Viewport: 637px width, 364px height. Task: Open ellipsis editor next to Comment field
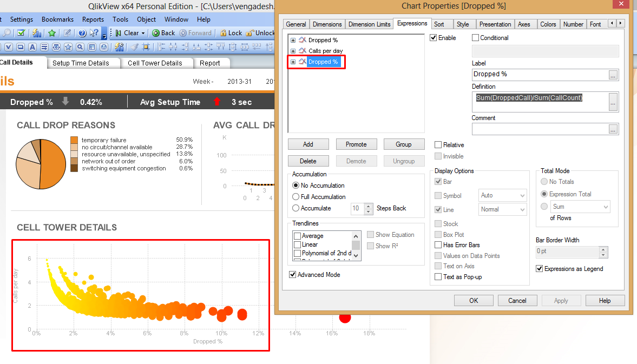(613, 129)
